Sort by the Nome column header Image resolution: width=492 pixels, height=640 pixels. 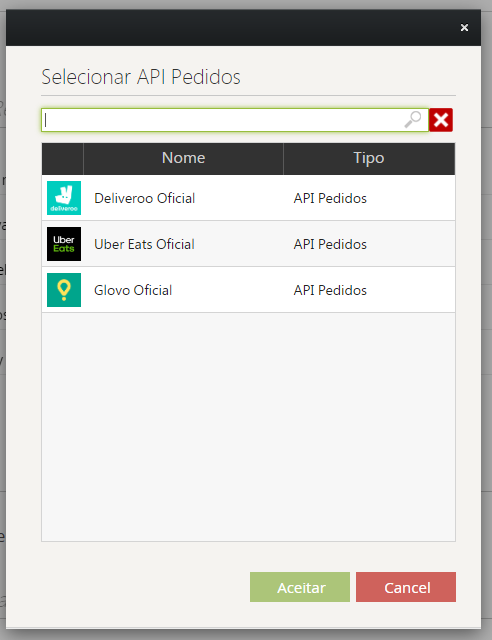click(x=183, y=158)
